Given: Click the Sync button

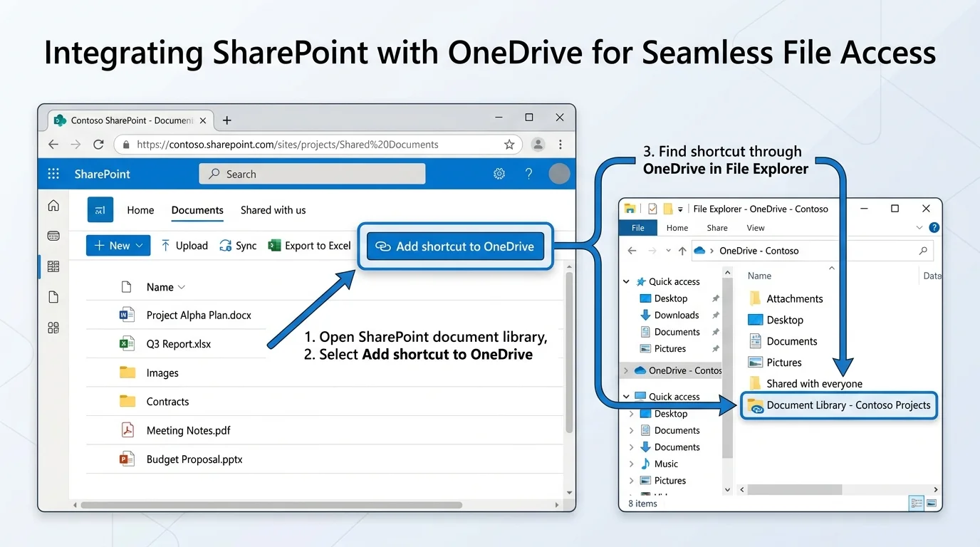Looking at the screenshot, I should (x=238, y=246).
